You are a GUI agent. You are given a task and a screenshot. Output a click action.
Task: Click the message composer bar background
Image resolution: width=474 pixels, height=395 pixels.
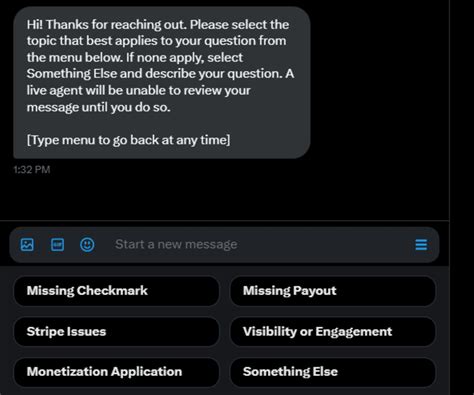tap(224, 245)
